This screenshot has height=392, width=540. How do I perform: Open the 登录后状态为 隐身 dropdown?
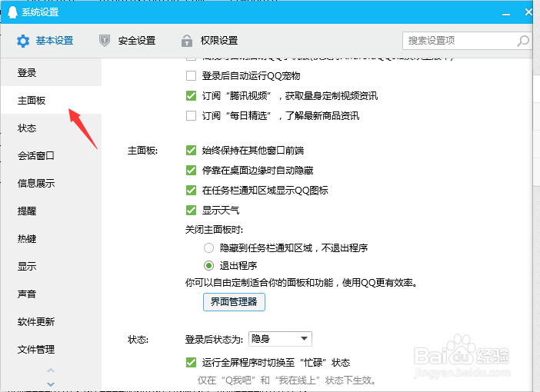[280, 339]
